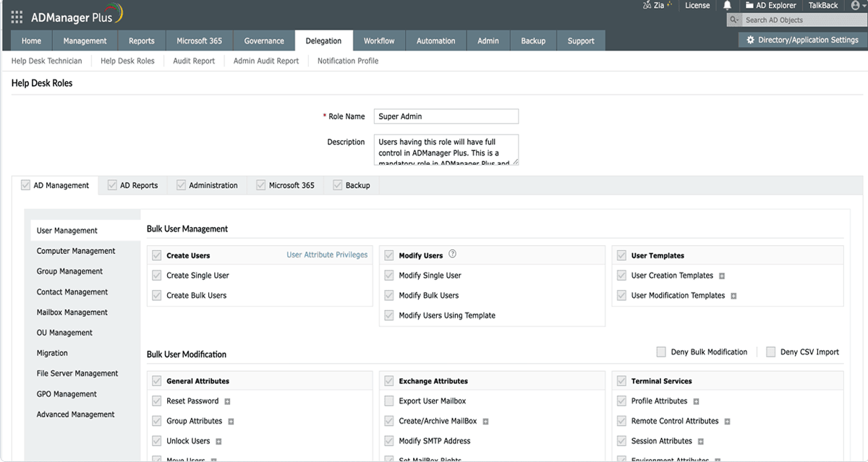
Task: Open the notifications bell
Action: (727, 6)
